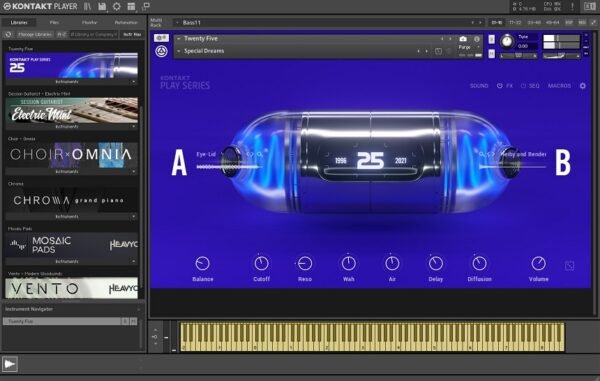Select Twenty Five in the Instrument Navigator
600x381 pixels.
click(62, 321)
